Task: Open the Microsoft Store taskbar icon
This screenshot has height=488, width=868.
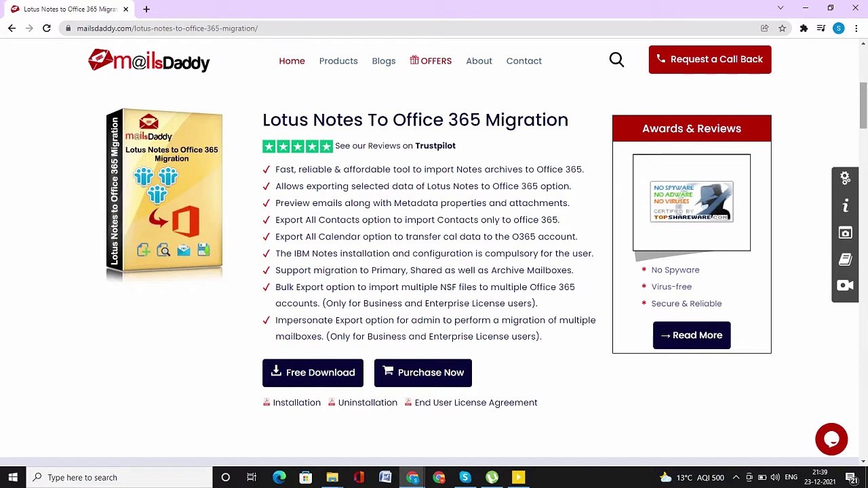Action: (306, 477)
